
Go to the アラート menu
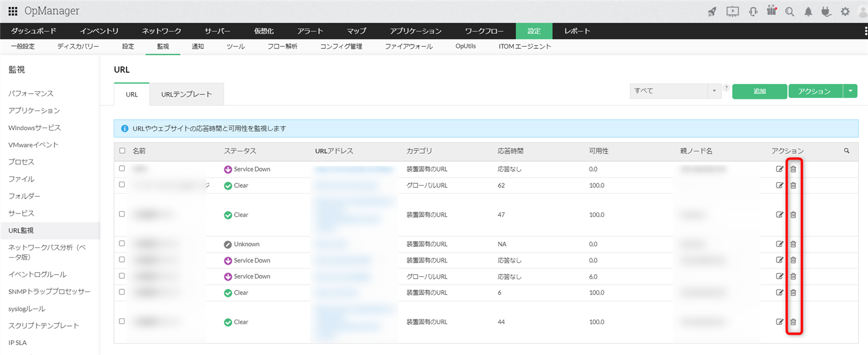pos(310,31)
